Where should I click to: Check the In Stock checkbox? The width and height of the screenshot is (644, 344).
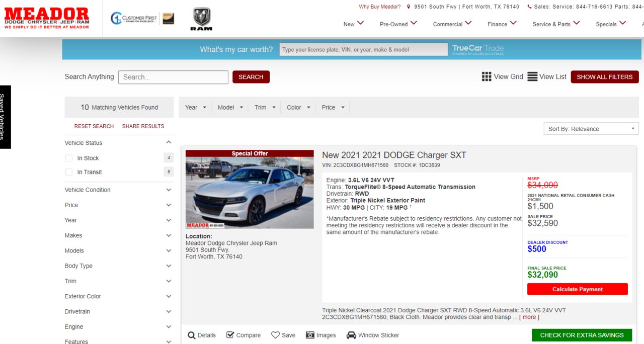tap(69, 158)
